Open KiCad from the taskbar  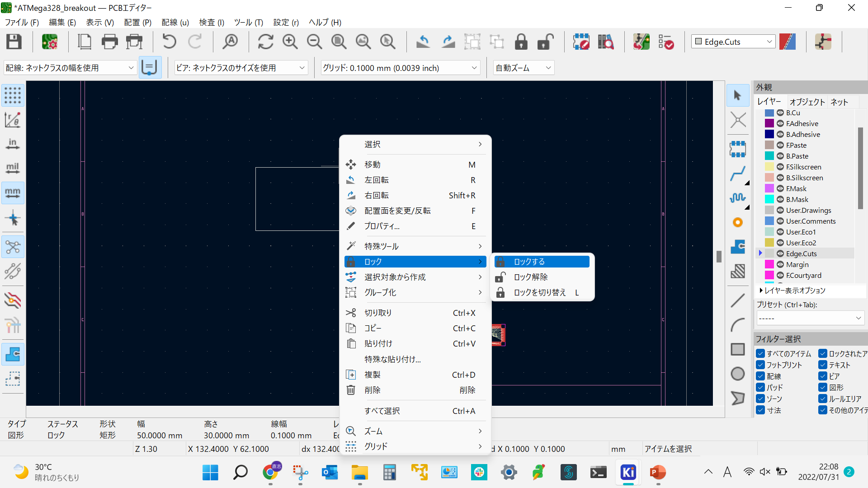tap(628, 472)
